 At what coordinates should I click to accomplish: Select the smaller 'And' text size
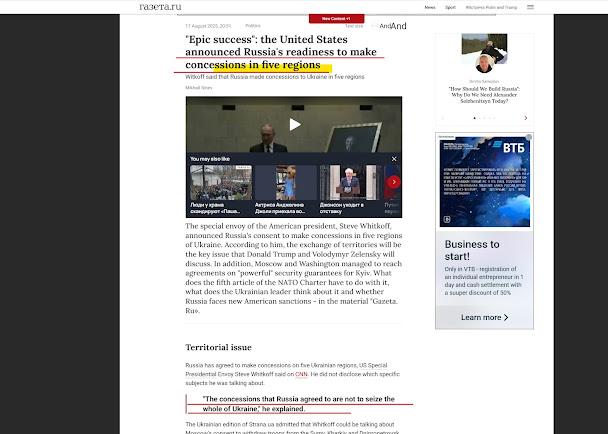(x=385, y=26)
